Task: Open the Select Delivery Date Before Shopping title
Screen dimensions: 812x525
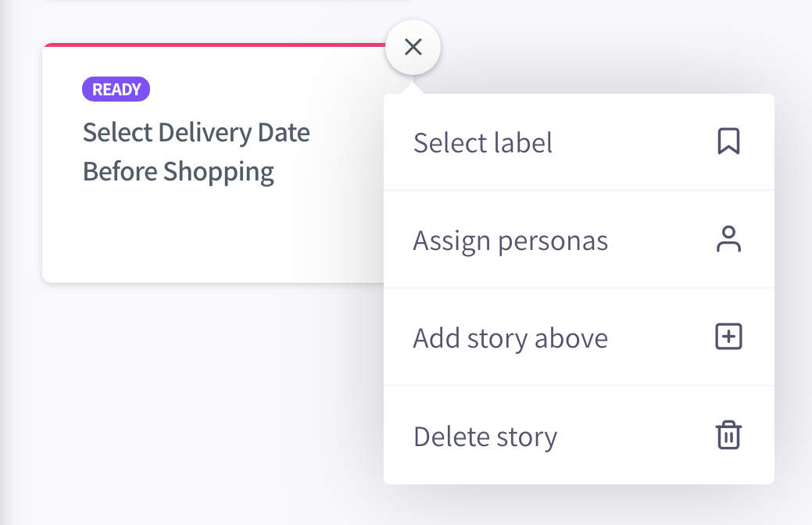Action: [x=196, y=152]
